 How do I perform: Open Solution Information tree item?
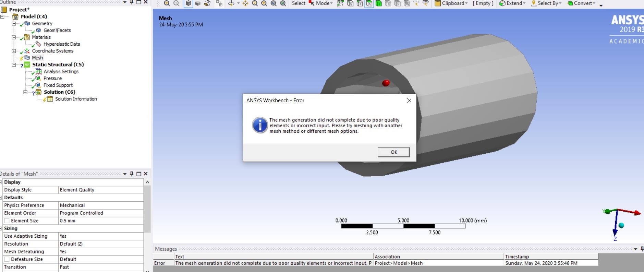coord(76,99)
